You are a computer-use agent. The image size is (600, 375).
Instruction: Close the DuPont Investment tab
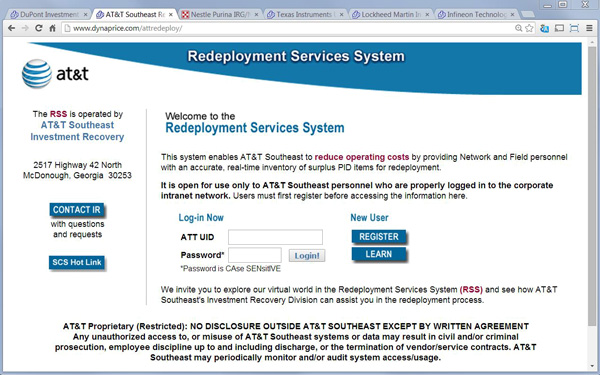pyautogui.click(x=85, y=15)
